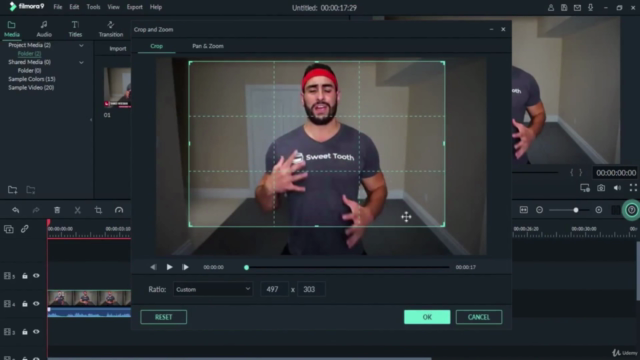Toggle the link chain icon beside timeline ruler
The width and height of the screenshot is (640, 360).
pos(24,229)
